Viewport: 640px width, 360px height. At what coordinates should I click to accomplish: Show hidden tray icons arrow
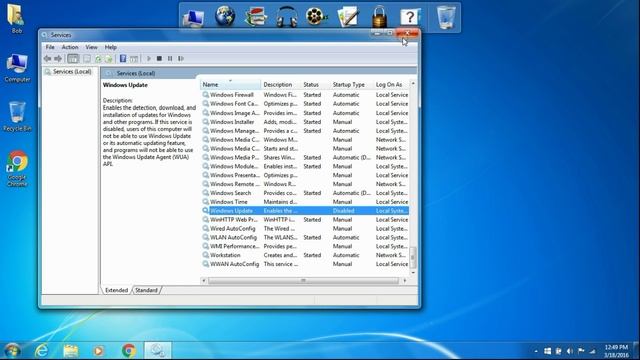coord(536,351)
